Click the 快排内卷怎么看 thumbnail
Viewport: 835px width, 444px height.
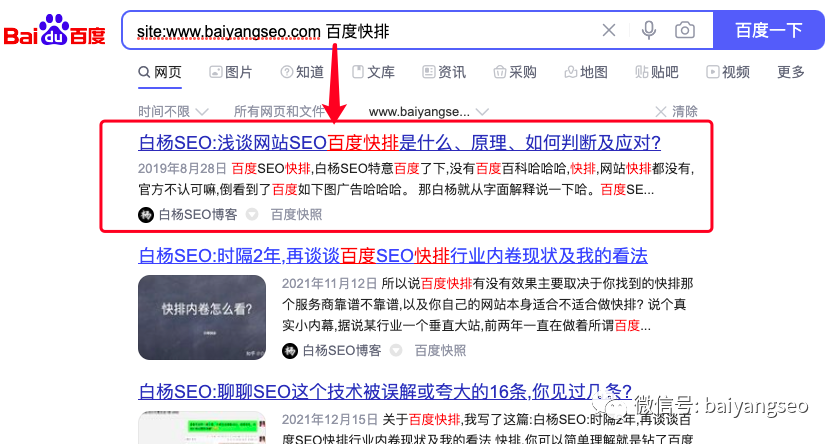coord(202,317)
